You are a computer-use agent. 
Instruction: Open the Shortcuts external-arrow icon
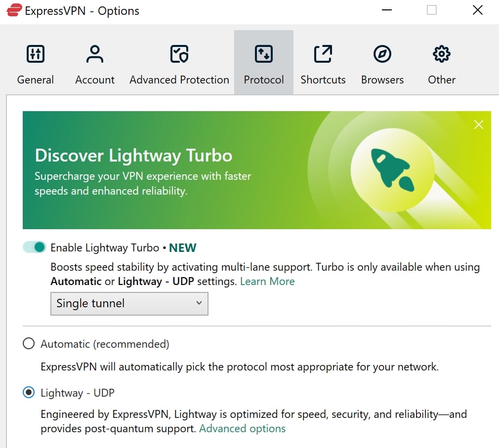323,54
